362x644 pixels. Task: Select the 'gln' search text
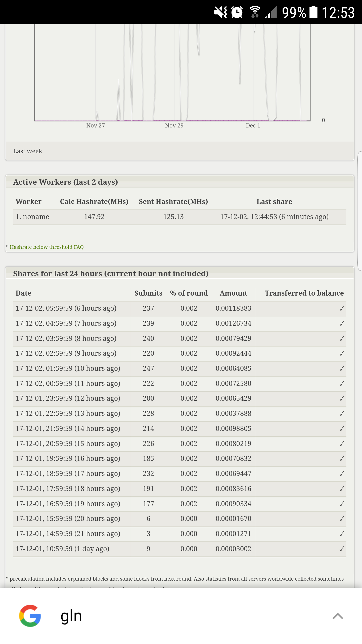tap(71, 617)
